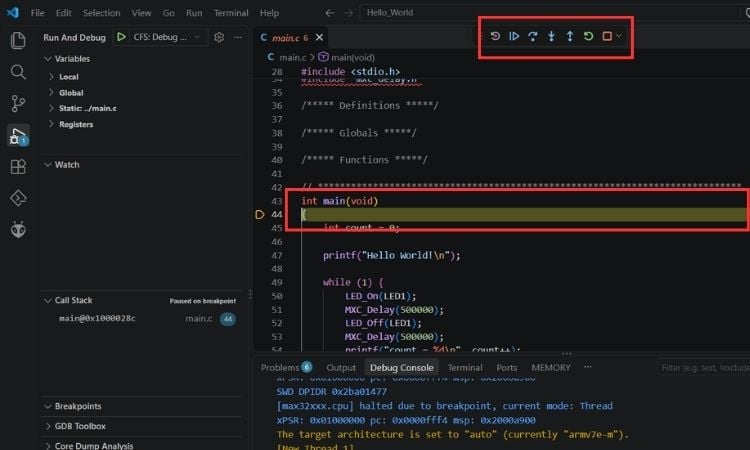The image size is (750, 450).
Task: Open the Go menu
Action: pyautogui.click(x=168, y=13)
